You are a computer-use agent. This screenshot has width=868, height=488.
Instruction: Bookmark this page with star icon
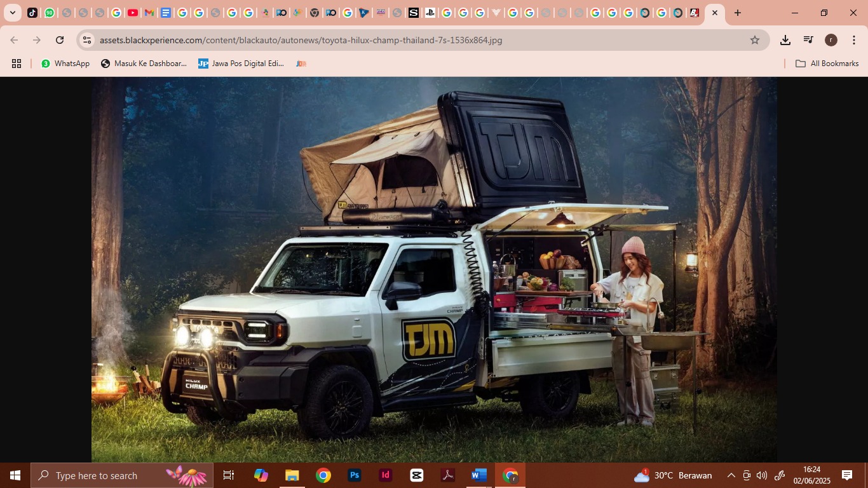tap(755, 40)
